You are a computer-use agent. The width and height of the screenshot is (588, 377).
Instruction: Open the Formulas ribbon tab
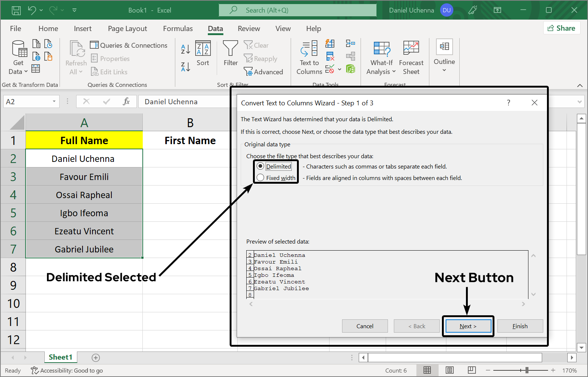[178, 28]
